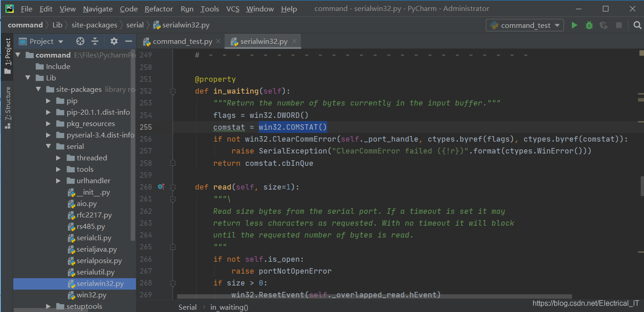Start debugging with the bug icon
Image resolution: width=644 pixels, height=312 pixels.
click(589, 26)
